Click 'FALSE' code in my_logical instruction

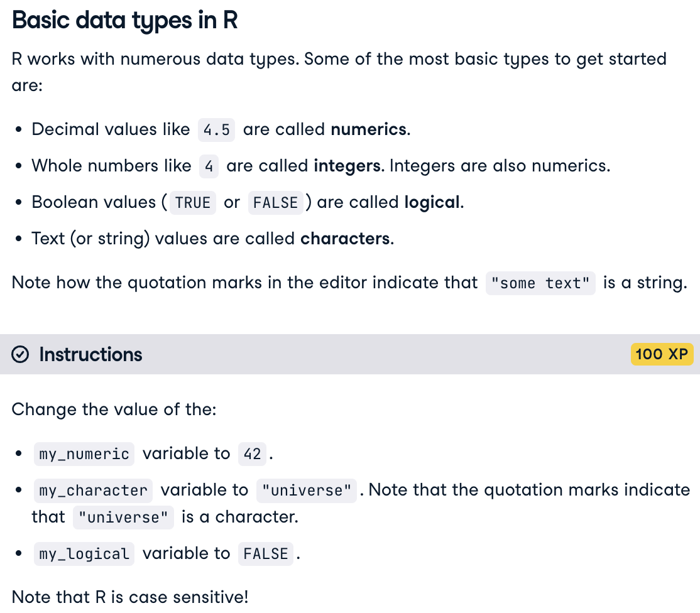tap(266, 554)
